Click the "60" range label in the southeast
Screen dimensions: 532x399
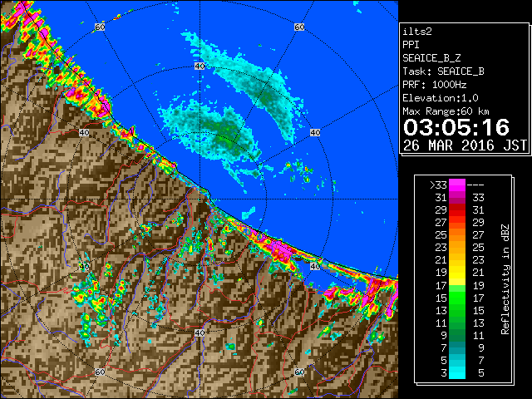point(299,372)
